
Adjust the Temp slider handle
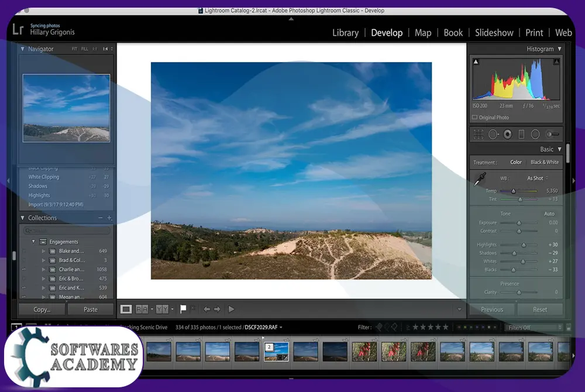[x=514, y=191]
